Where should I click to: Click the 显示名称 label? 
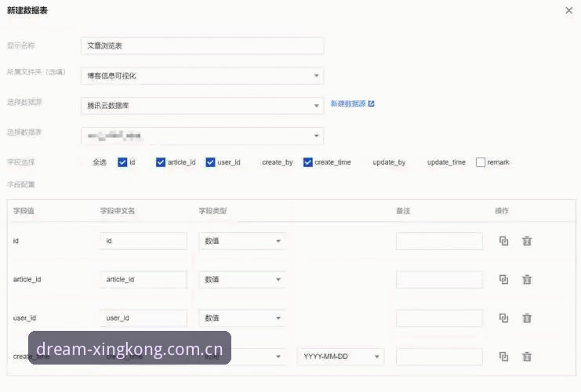[20, 45]
